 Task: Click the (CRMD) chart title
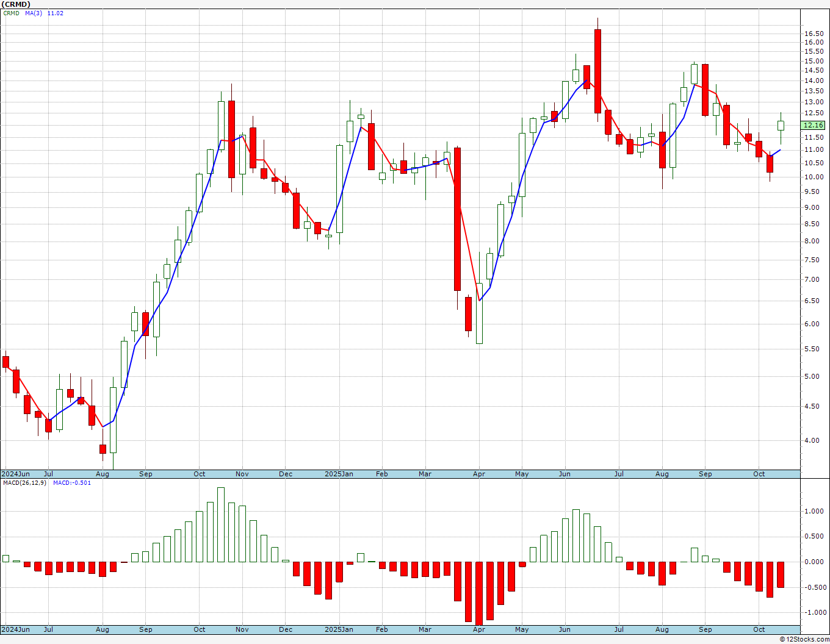tap(16, 4)
